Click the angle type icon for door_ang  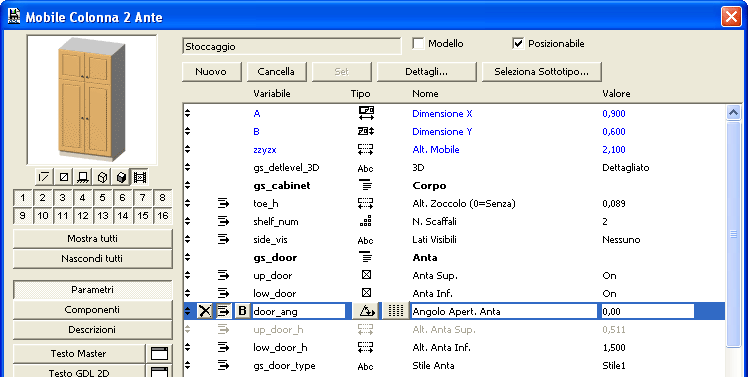point(365,311)
